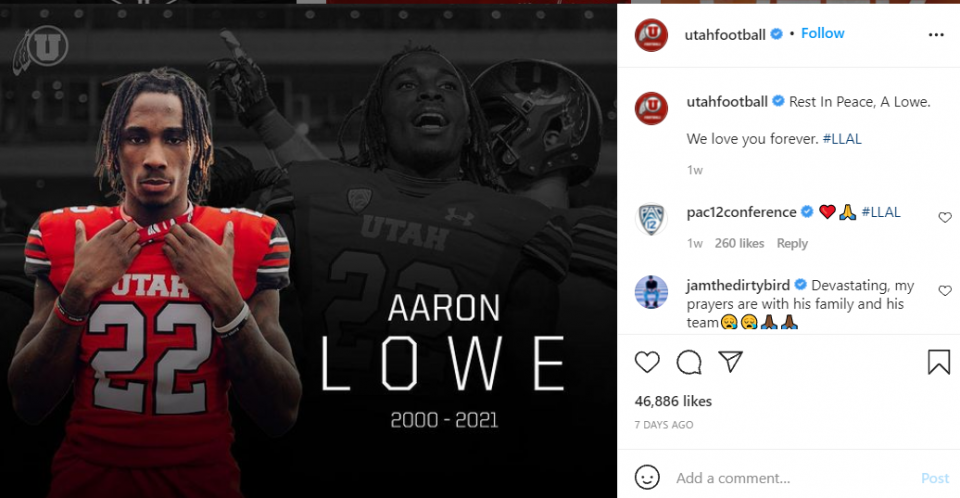Viewport: 960px width, 498px height.
Task: Open pac12conference profile avatar
Action: (651, 219)
